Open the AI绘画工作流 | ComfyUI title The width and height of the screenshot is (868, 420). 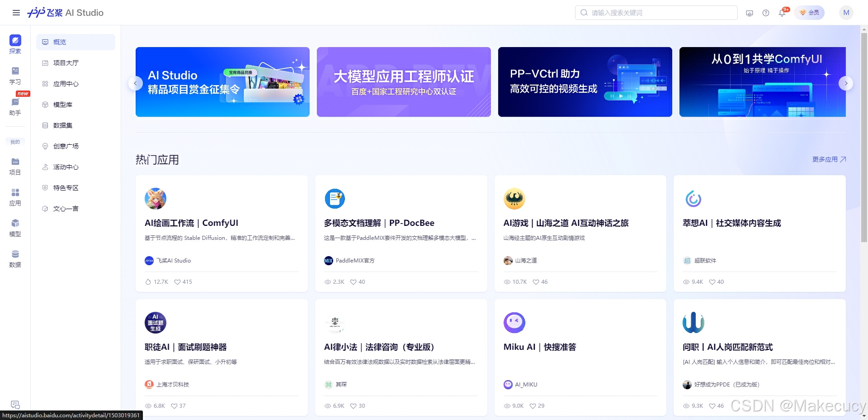pyautogui.click(x=191, y=223)
